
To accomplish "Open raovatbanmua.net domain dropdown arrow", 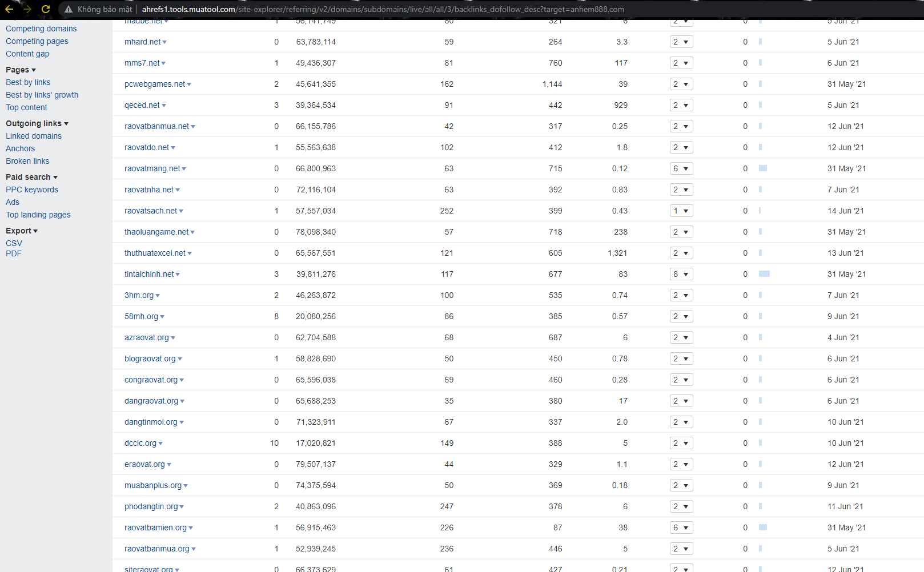I will (x=193, y=127).
